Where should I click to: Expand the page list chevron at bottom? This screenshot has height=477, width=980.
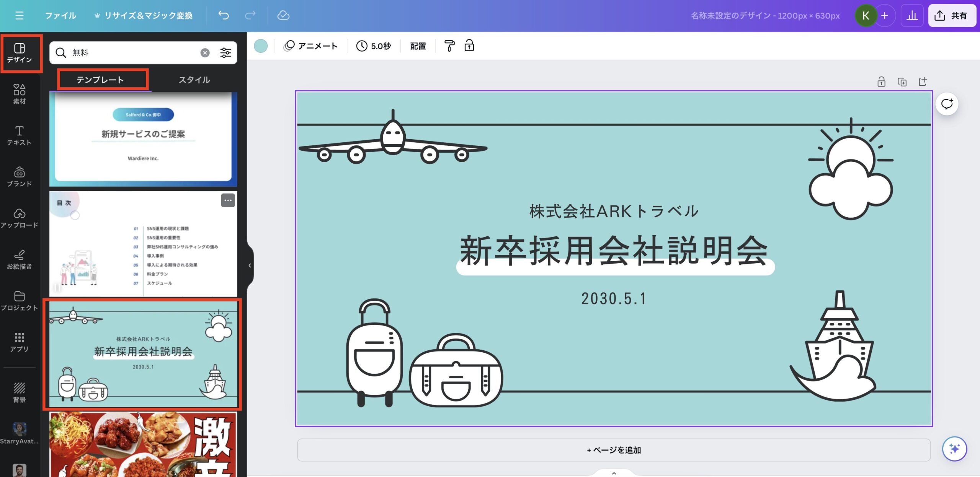tap(614, 473)
